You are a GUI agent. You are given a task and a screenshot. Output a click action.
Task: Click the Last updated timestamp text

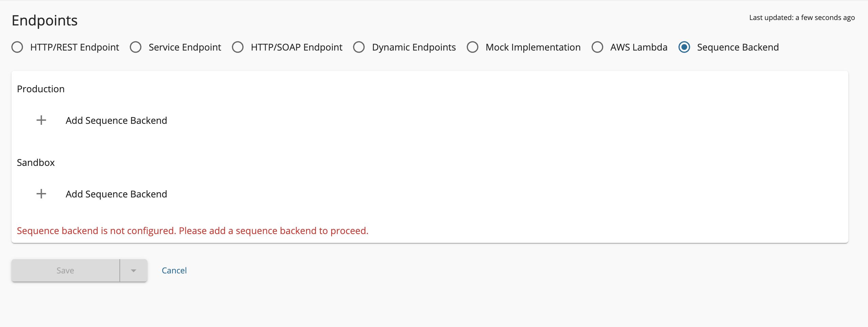[801, 17]
